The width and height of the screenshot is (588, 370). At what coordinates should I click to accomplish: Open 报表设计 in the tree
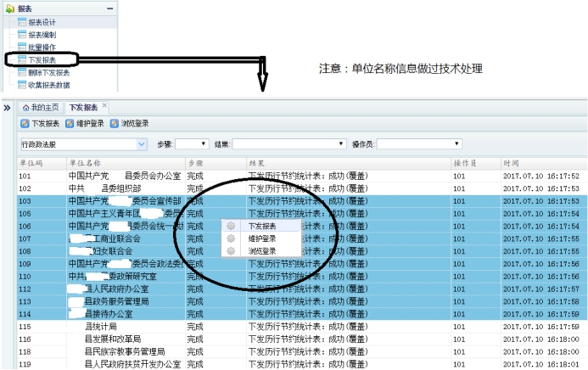(42, 23)
